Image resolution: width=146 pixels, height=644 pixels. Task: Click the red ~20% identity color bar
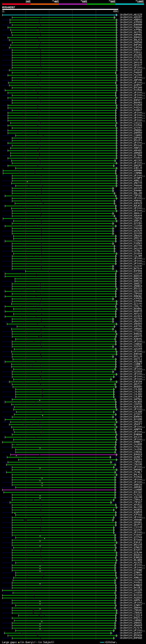16,4
